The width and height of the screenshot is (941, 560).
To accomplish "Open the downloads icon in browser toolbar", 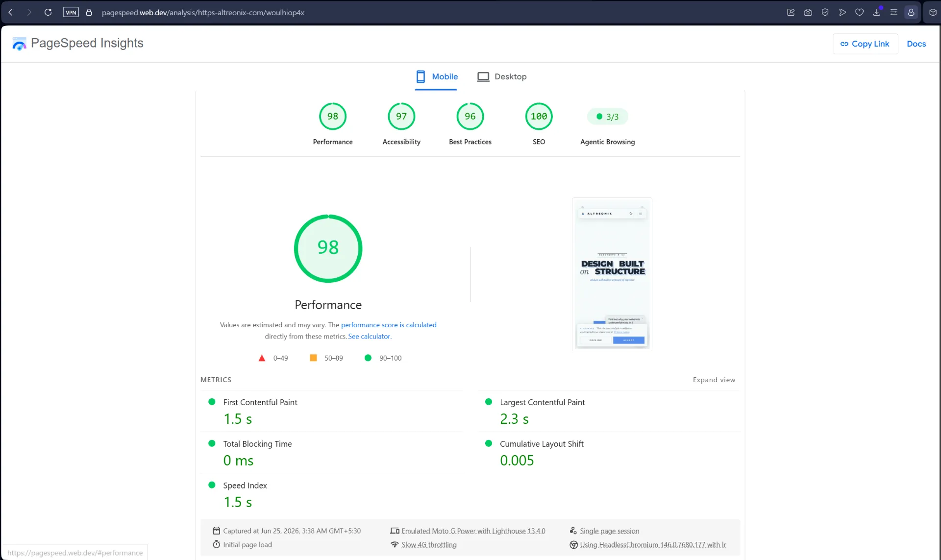I will [876, 12].
